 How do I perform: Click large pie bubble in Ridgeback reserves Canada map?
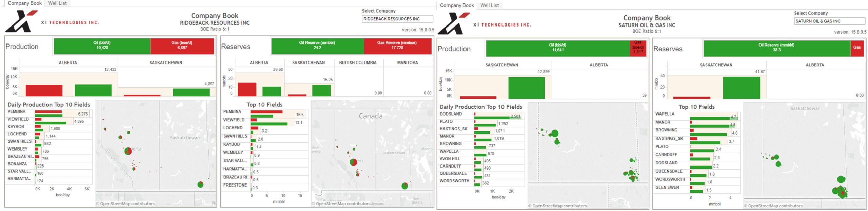(x=353, y=162)
